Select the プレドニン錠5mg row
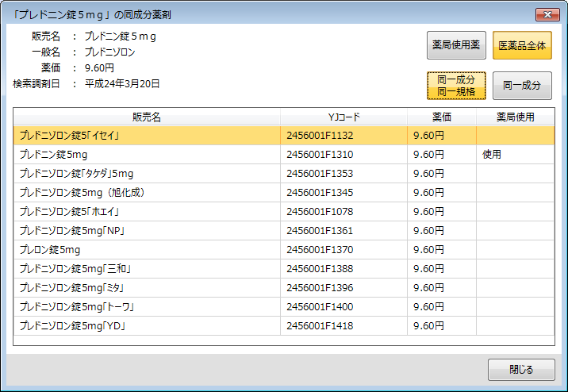Image resolution: width=568 pixels, height=392 pixels. click(284, 155)
